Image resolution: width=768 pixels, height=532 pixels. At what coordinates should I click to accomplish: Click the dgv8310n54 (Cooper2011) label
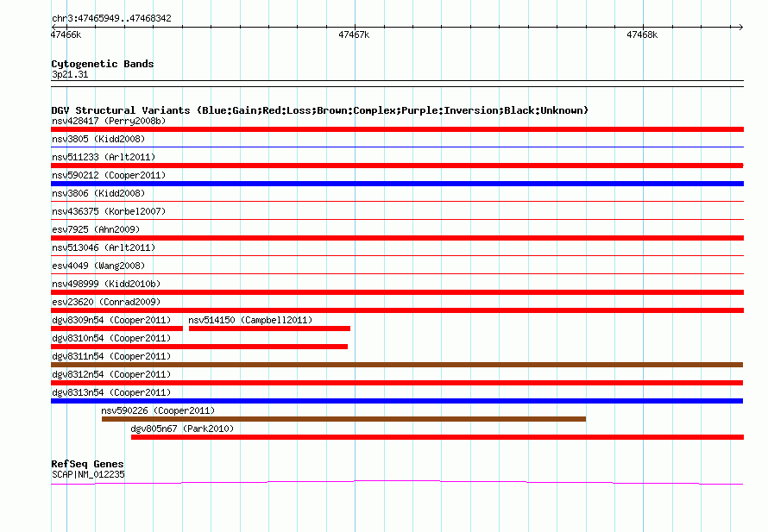(111, 338)
